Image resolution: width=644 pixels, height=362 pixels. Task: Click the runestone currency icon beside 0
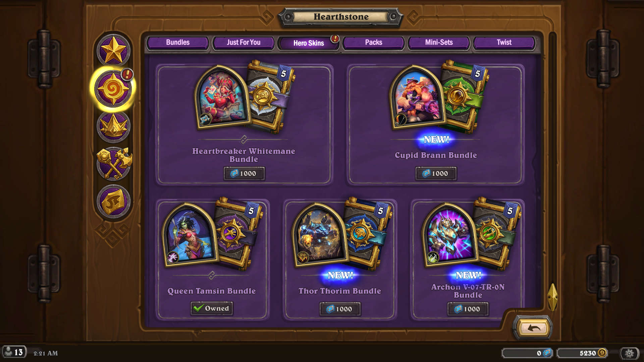(547, 353)
